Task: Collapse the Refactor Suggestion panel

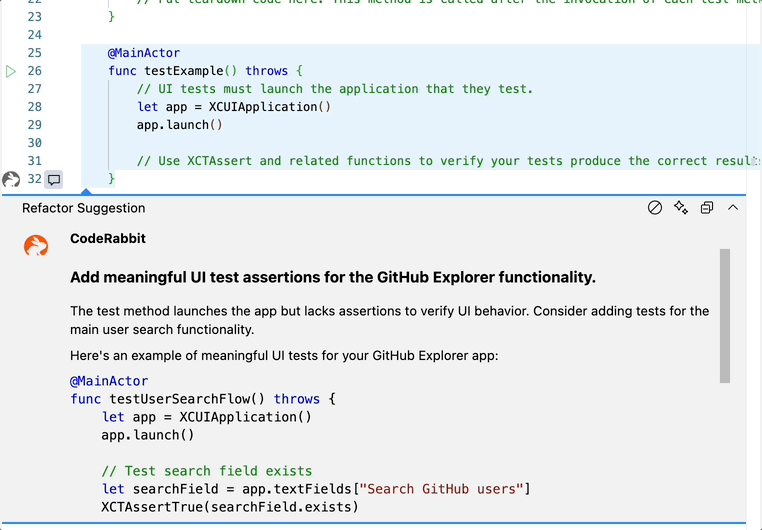Action: tap(733, 208)
